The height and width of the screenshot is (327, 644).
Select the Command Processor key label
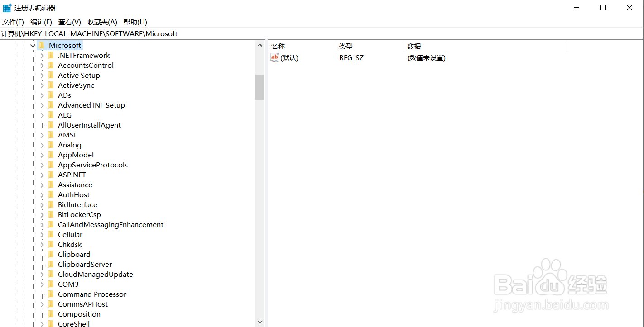92,294
